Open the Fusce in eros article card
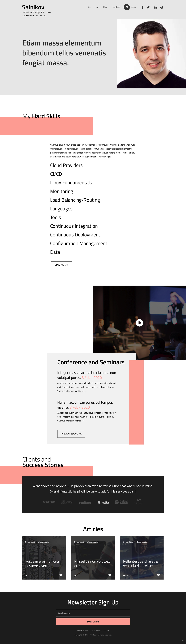 pos(44,558)
